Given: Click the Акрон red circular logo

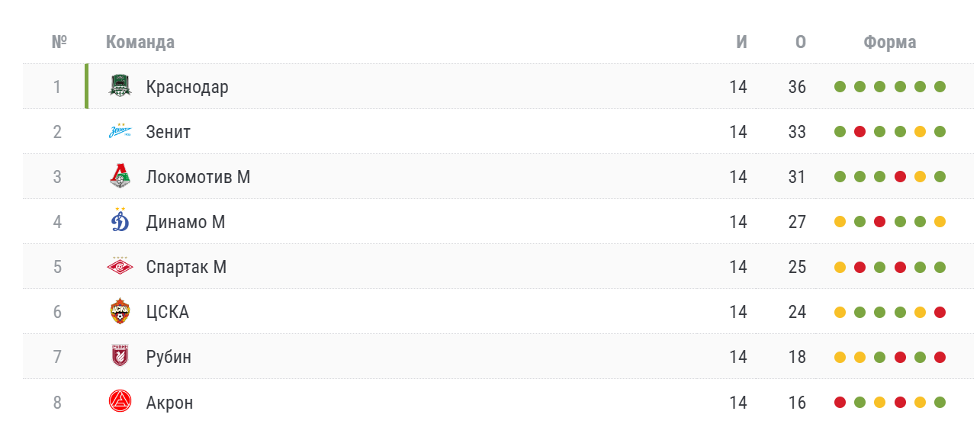Looking at the screenshot, I should (120, 401).
